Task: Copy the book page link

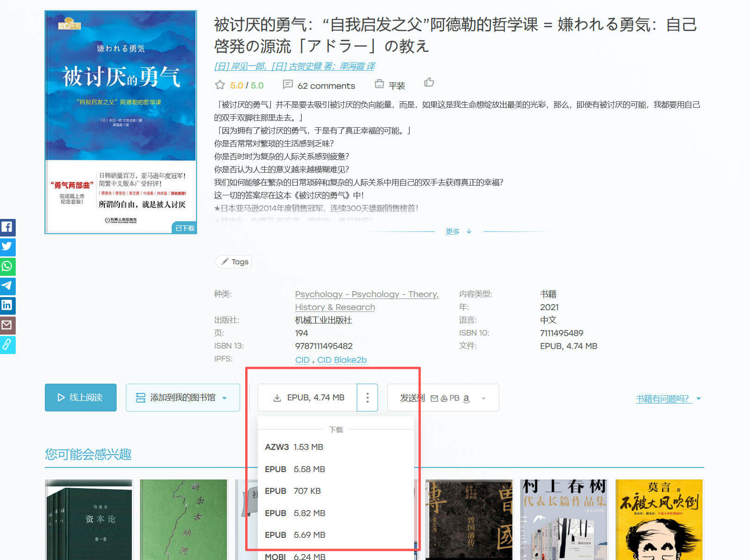Action: [x=7, y=345]
